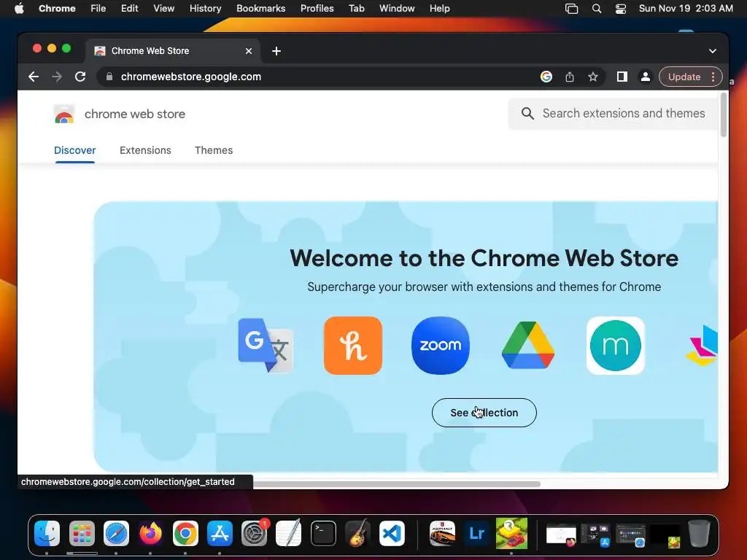Open the File menu
The height and width of the screenshot is (560, 747).
98,9
